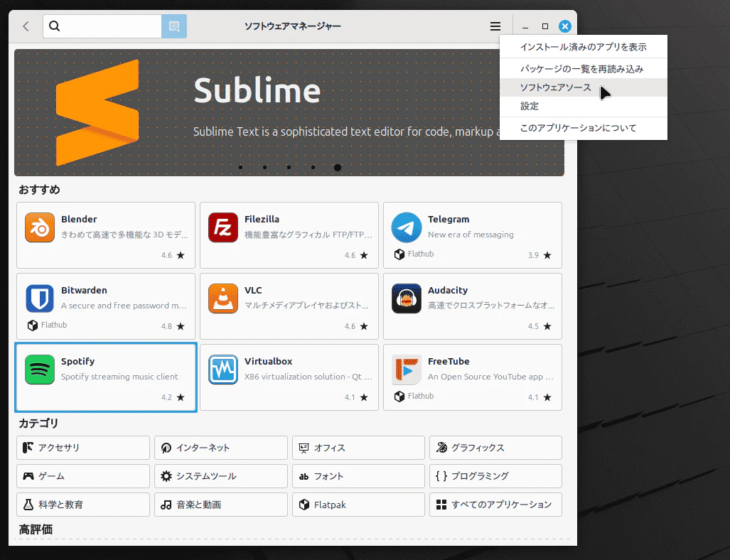
Task: Click the star rating on VLC card
Action: [357, 326]
